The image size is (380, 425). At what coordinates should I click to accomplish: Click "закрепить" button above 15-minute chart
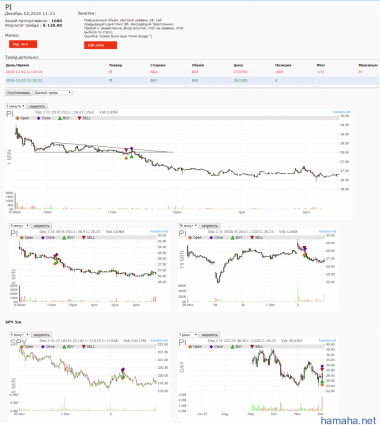210,226
